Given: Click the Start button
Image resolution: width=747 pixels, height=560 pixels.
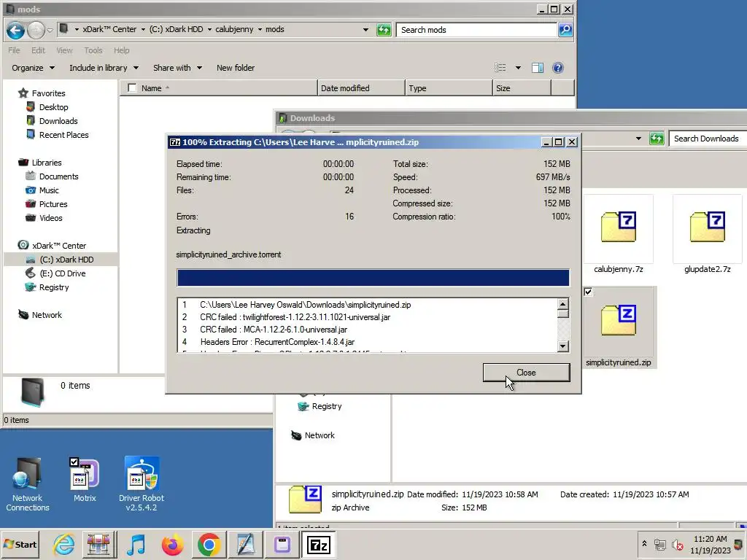Looking at the screenshot, I should pyautogui.click(x=20, y=544).
